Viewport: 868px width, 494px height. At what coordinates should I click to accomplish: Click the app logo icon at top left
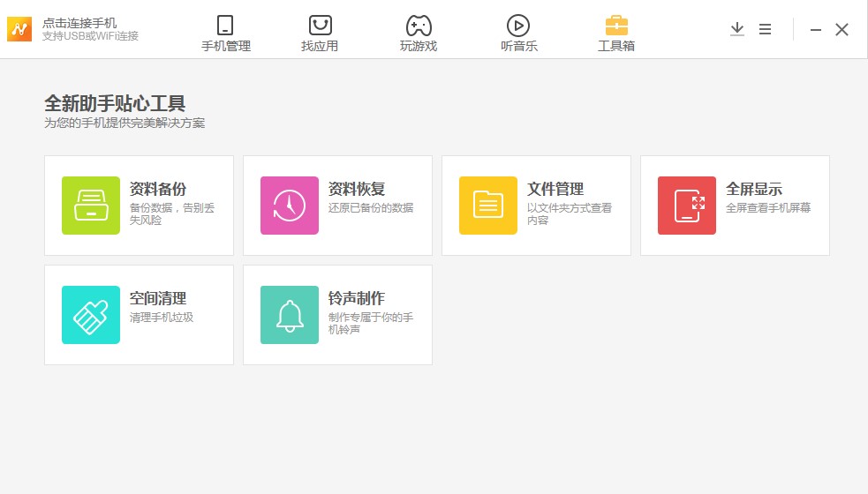coord(19,29)
